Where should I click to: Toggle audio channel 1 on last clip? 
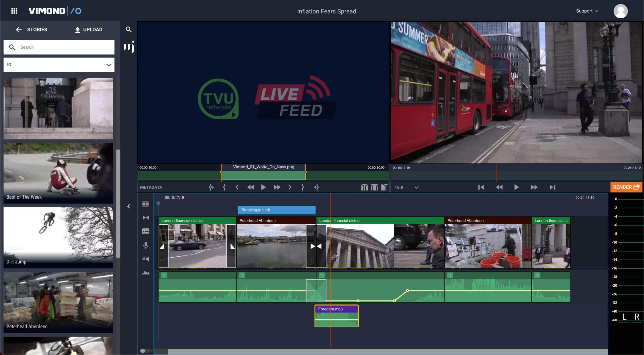point(537,275)
